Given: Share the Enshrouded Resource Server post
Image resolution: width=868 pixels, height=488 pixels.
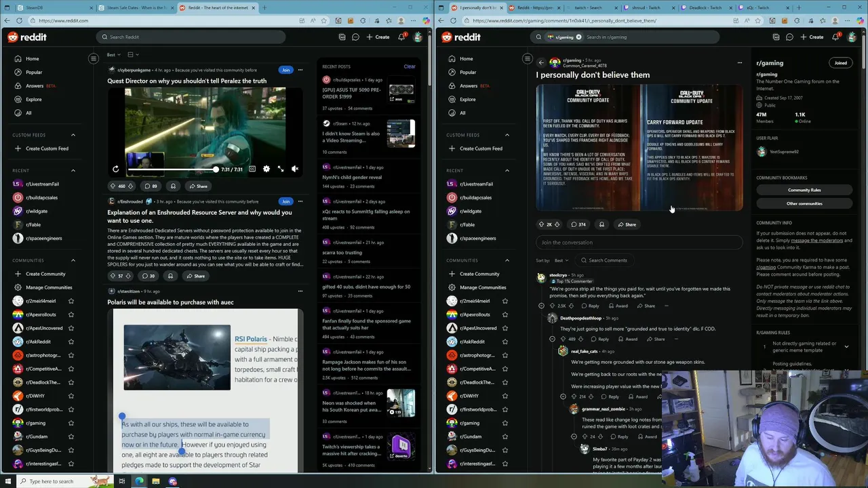Looking at the screenshot, I should 196,276.
